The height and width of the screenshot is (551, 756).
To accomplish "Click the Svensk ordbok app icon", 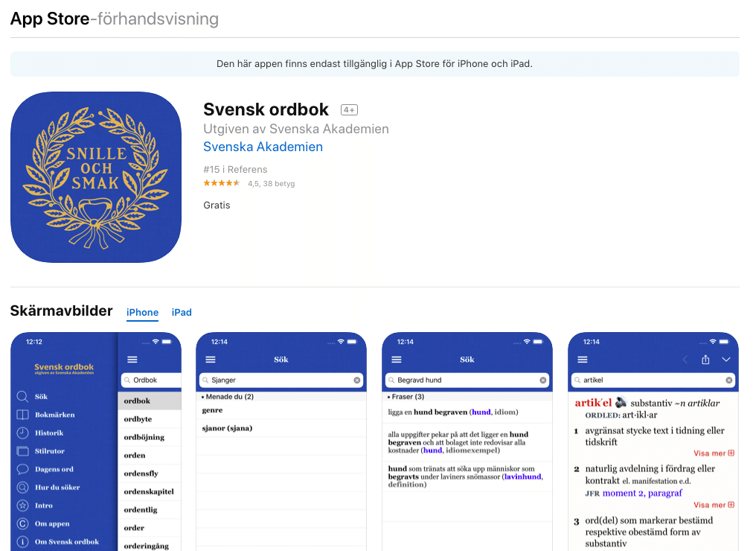I will click(96, 177).
